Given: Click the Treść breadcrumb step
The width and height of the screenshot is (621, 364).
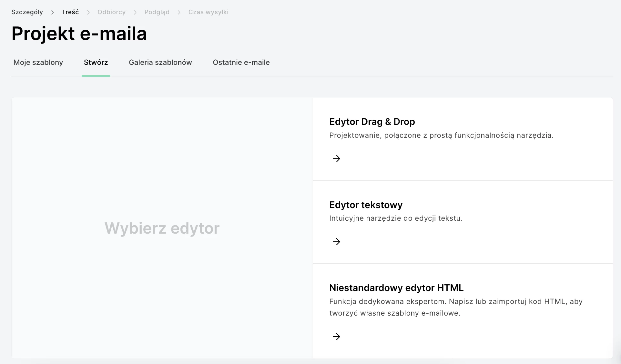Looking at the screenshot, I should pyautogui.click(x=70, y=12).
